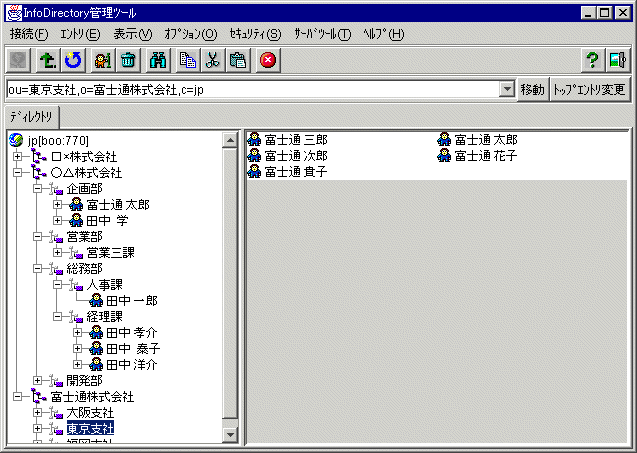This screenshot has width=637, height=453.
Task: Expand the □×株式会社 tree node
Action: [17, 156]
